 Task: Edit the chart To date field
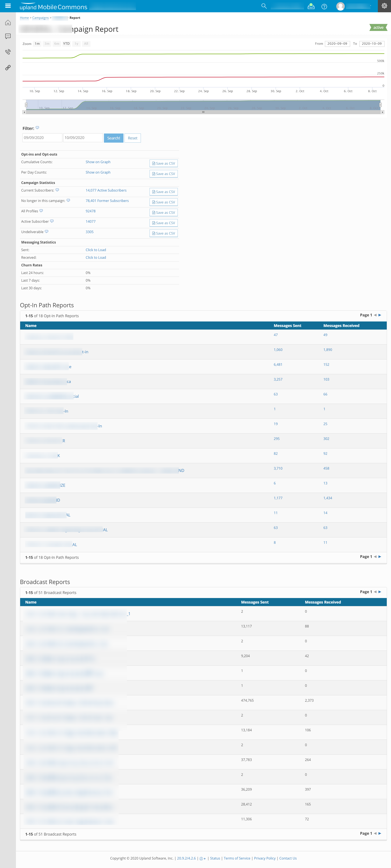(372, 44)
